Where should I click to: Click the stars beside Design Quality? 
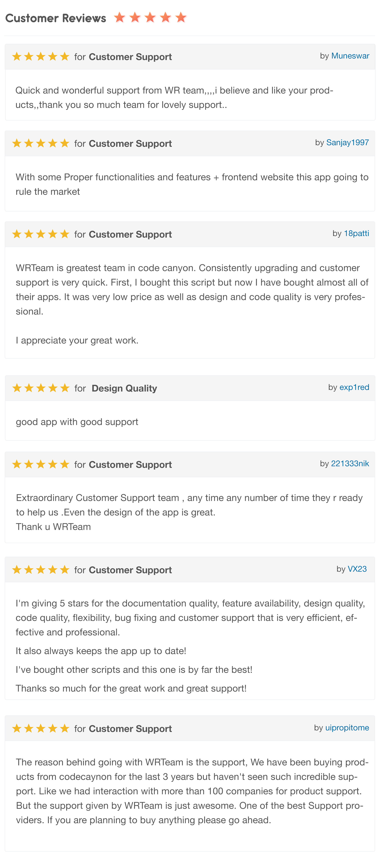point(41,388)
